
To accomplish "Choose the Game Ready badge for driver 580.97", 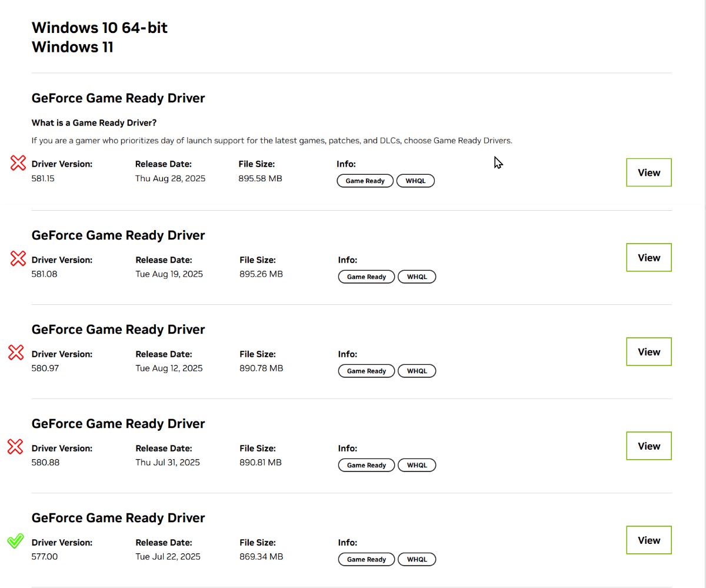I will pos(366,371).
